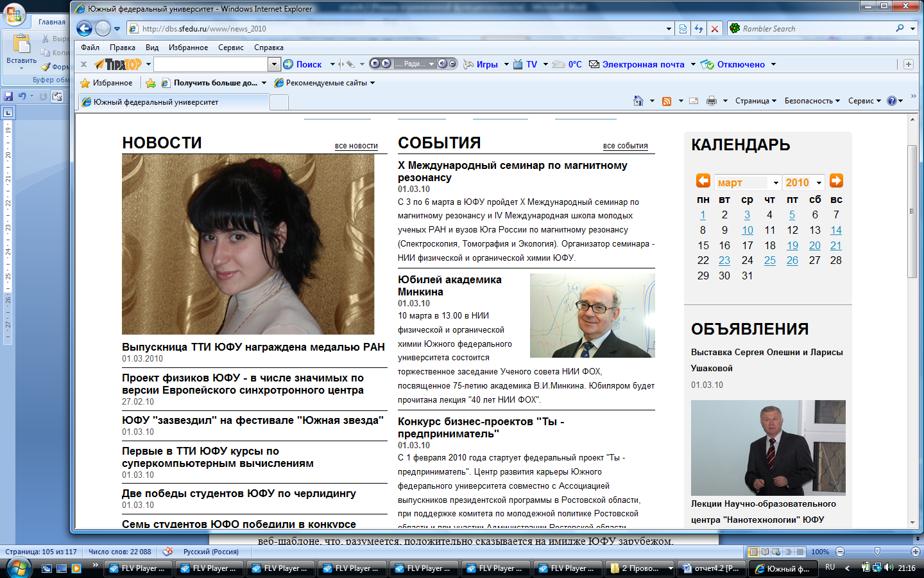Select the Южный федеральный университет tab
This screenshot has width=924, height=578.
coord(173,102)
